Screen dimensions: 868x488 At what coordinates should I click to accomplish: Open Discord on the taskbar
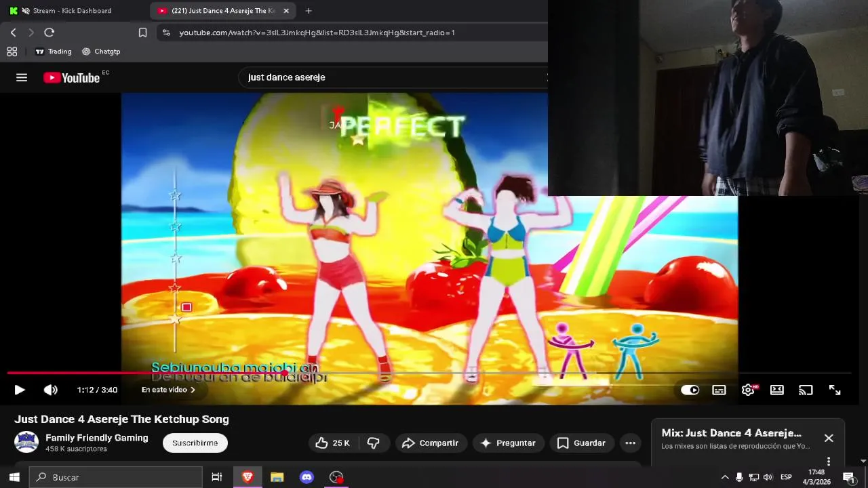pos(307,477)
